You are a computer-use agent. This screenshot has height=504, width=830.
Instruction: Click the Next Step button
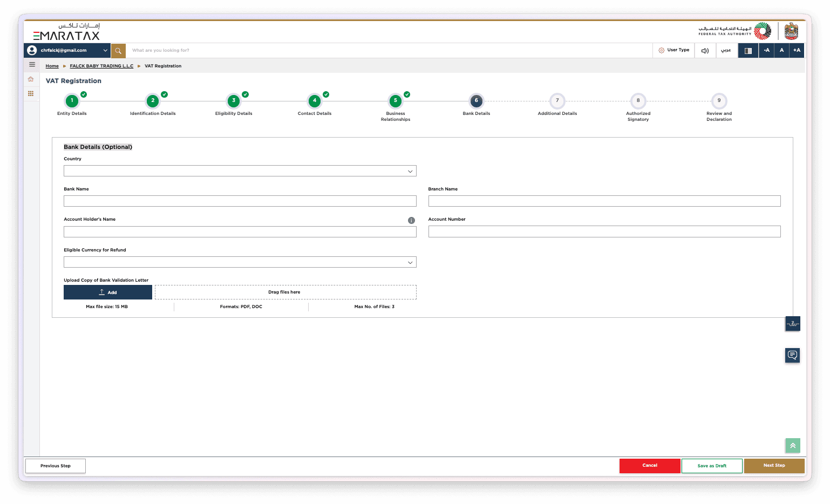click(774, 466)
